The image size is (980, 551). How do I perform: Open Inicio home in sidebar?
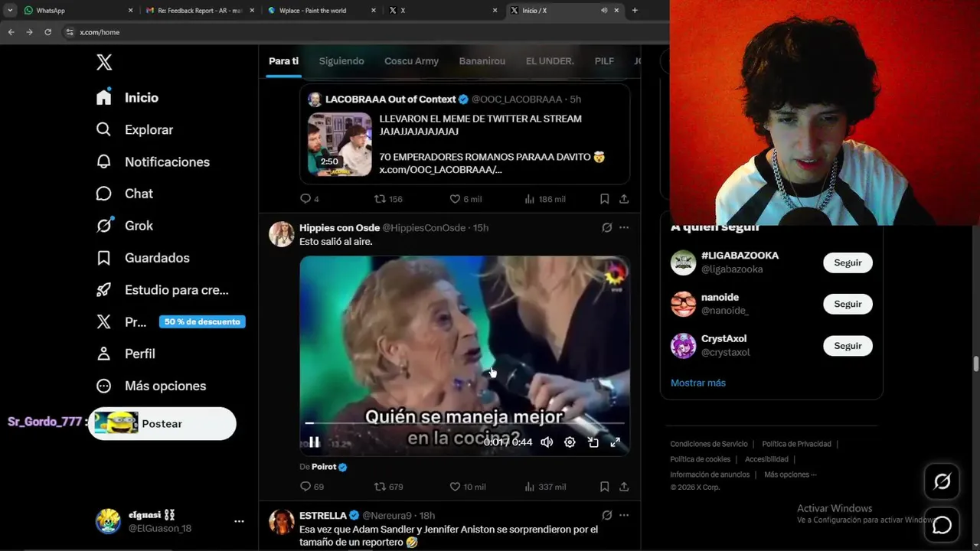127,97
